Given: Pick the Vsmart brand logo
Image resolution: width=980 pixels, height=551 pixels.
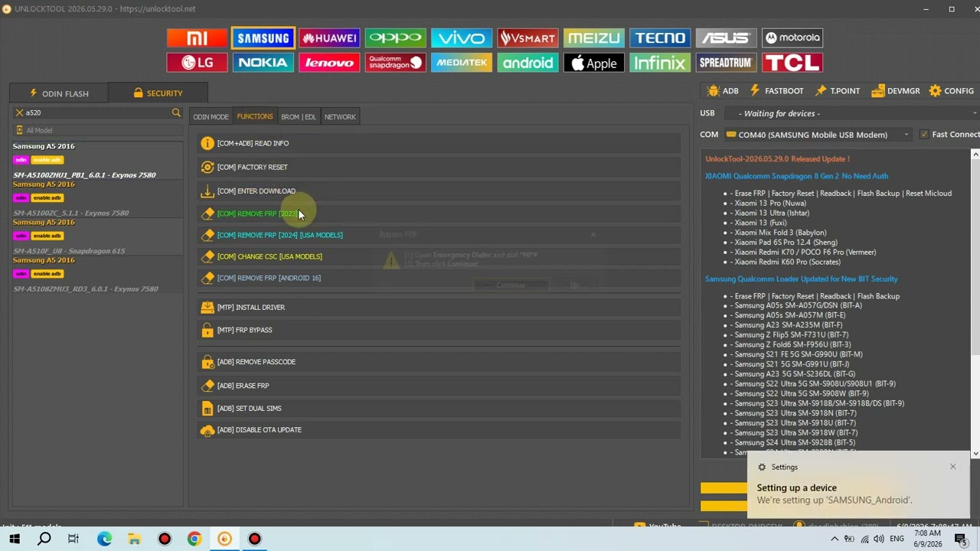Looking at the screenshot, I should 528,37.
